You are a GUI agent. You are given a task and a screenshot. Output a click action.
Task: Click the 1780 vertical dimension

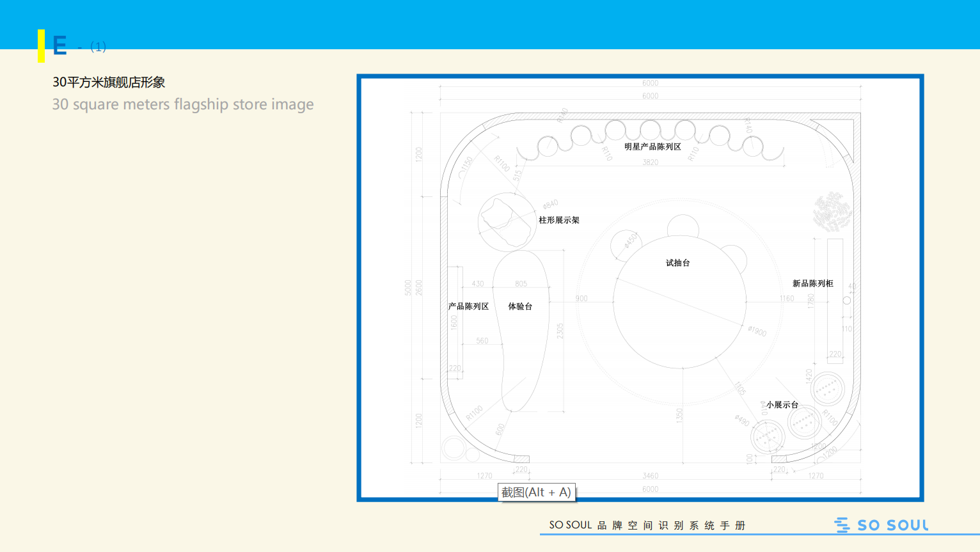pyautogui.click(x=811, y=300)
